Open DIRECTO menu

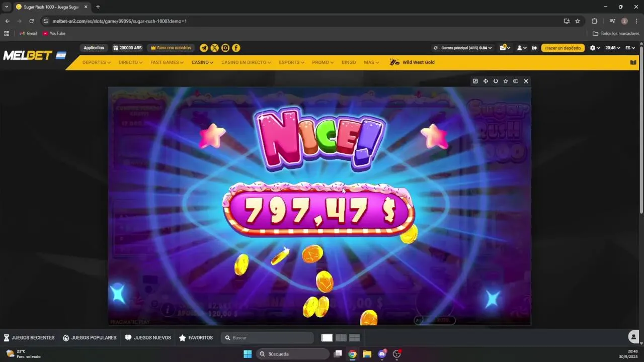coord(130,62)
